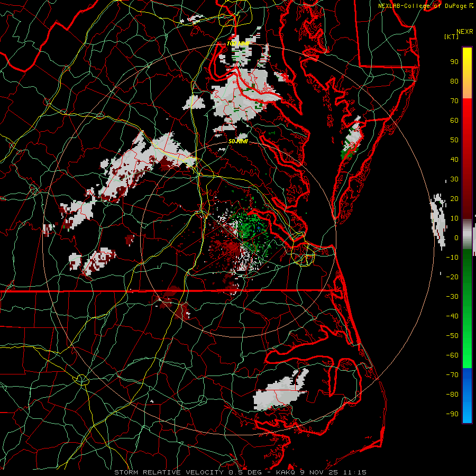Viewport: 476px width, 476px height.
Task: Click the Storm Relative Velocity product caption
Action: coord(240,472)
